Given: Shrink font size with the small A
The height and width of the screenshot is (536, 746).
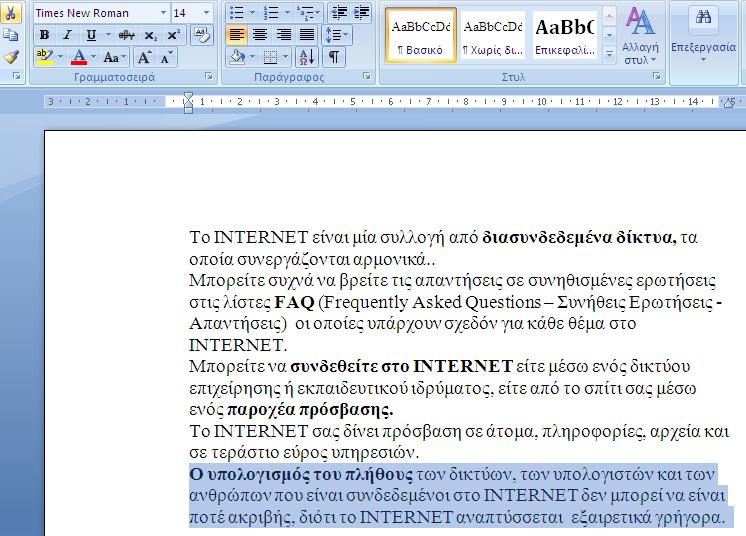Looking at the screenshot, I should tap(166, 58).
